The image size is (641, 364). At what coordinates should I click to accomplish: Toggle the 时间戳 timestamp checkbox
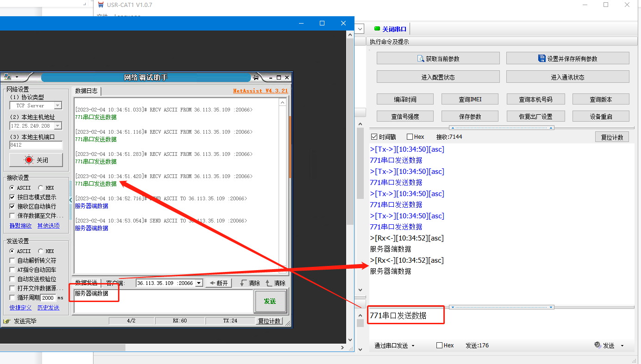(x=374, y=137)
